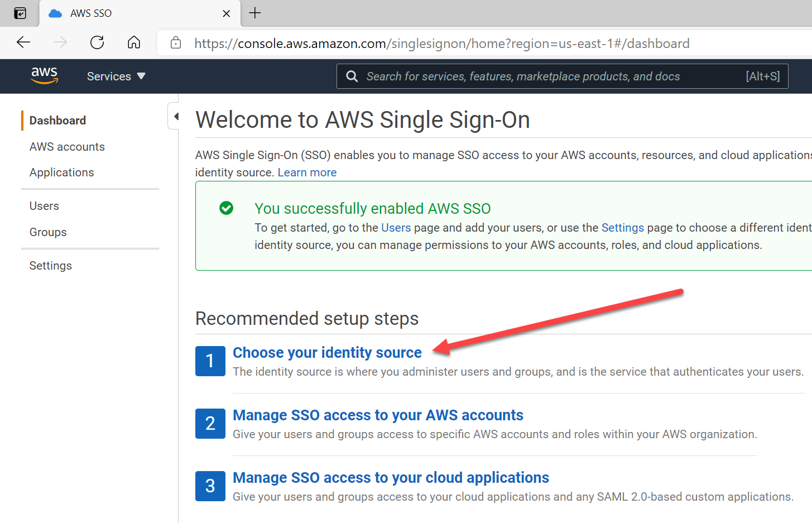The image size is (812, 523).
Task: Open the tab actions icon
Action: click(x=20, y=13)
